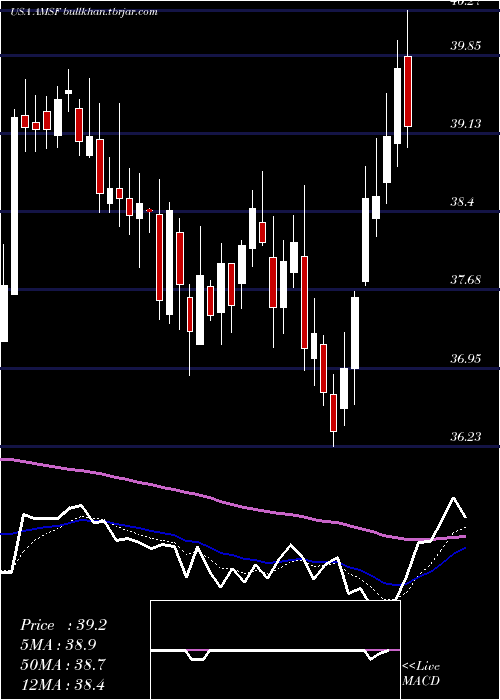Click the 37.68 price axis label

pyautogui.click(x=466, y=280)
